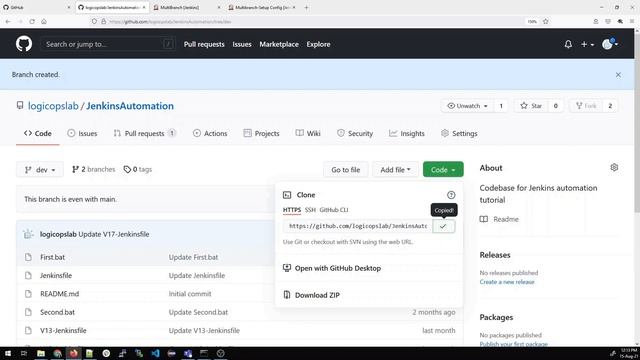Open the README.md file
Viewport: 640px width, 360px height.
tap(60, 294)
